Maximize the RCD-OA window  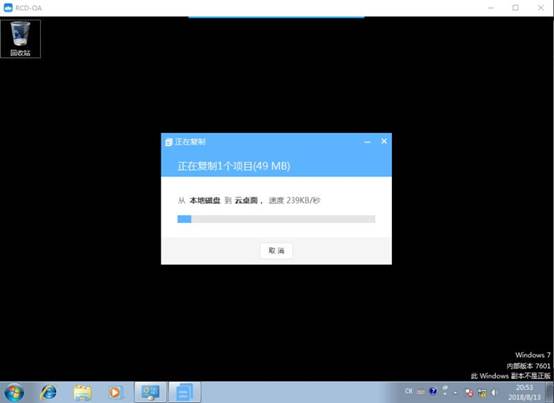click(x=515, y=7)
